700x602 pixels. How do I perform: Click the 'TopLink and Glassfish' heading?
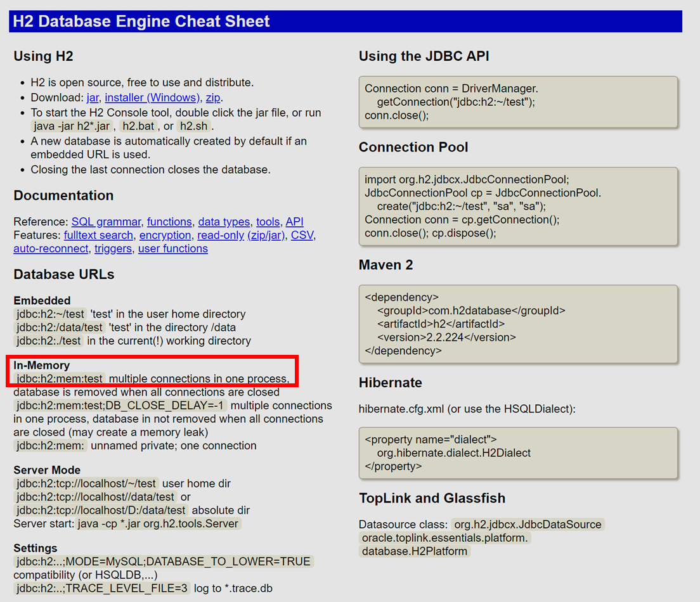[432, 499]
